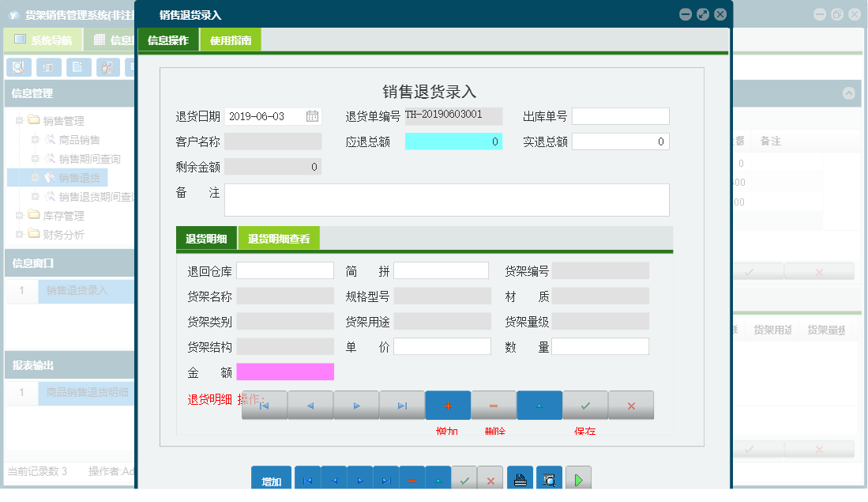Expand the 销售管理 folder node
Viewport: 868px width, 502px height.
coord(19,121)
